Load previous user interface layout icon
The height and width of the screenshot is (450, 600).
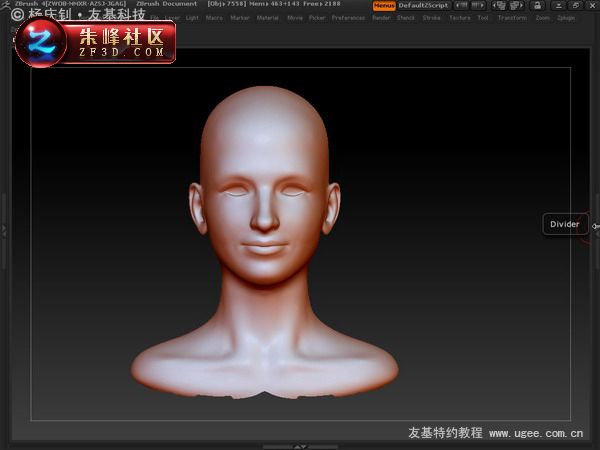[499, 5]
